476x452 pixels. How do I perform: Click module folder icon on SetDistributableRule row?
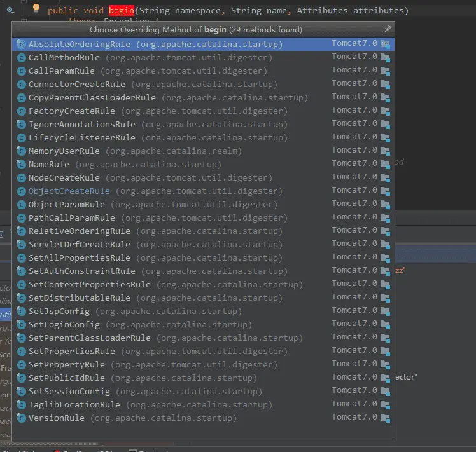coord(385,298)
